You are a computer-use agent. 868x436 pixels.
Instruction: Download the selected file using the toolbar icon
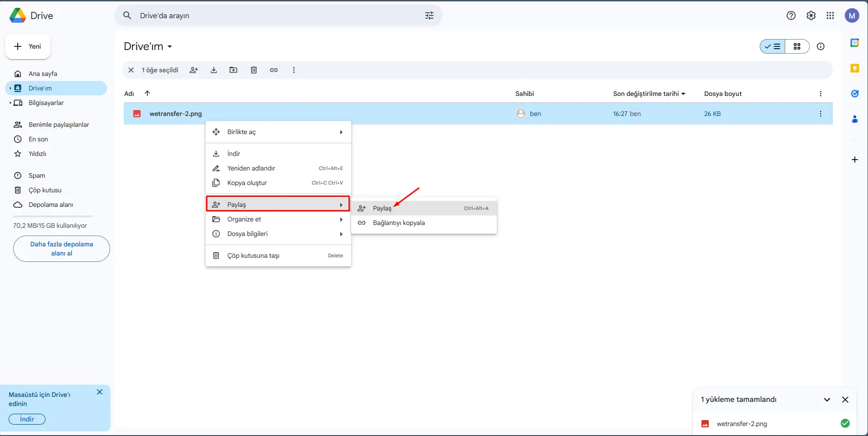214,70
